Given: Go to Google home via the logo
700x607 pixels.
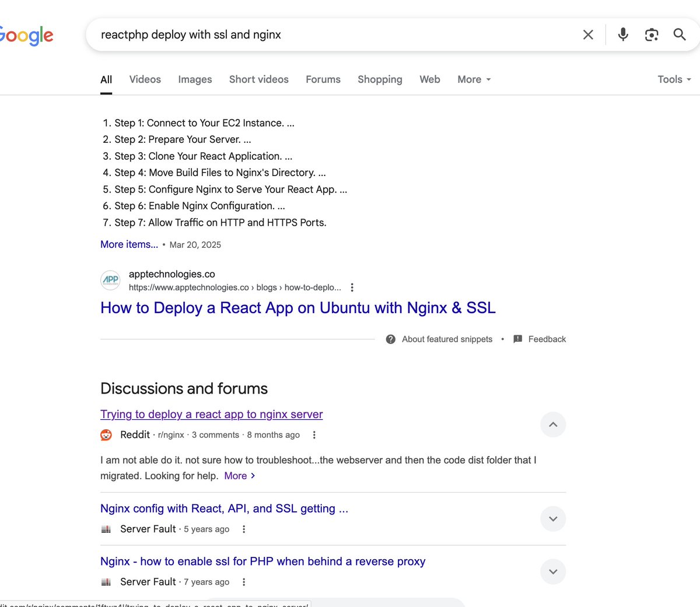Looking at the screenshot, I should coord(26,35).
